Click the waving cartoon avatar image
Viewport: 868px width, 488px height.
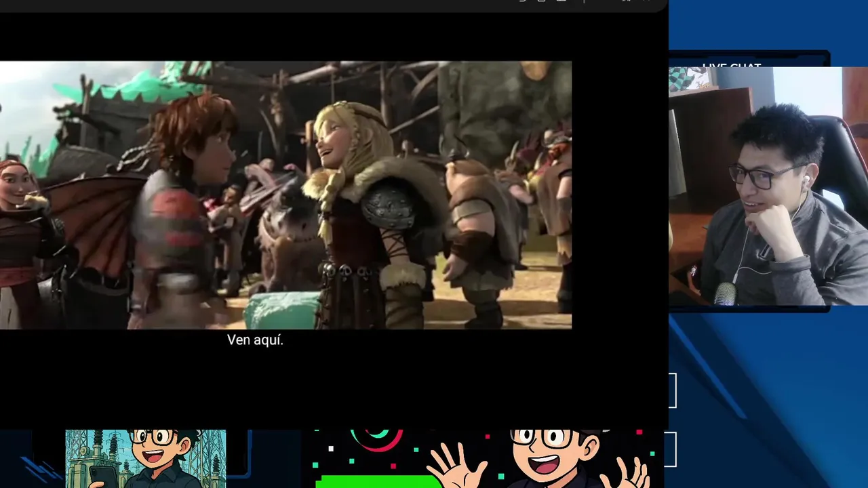(539, 458)
